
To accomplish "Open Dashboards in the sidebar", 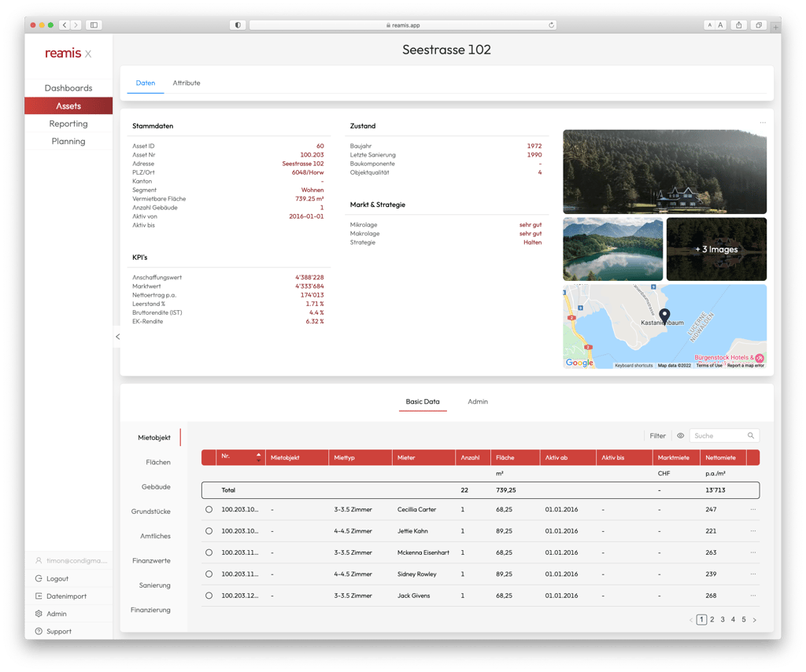I will tap(68, 88).
